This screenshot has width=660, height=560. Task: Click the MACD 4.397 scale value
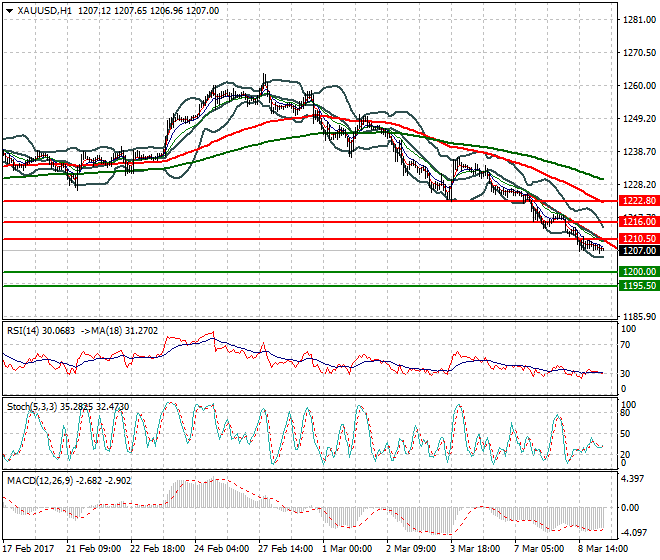click(x=633, y=479)
